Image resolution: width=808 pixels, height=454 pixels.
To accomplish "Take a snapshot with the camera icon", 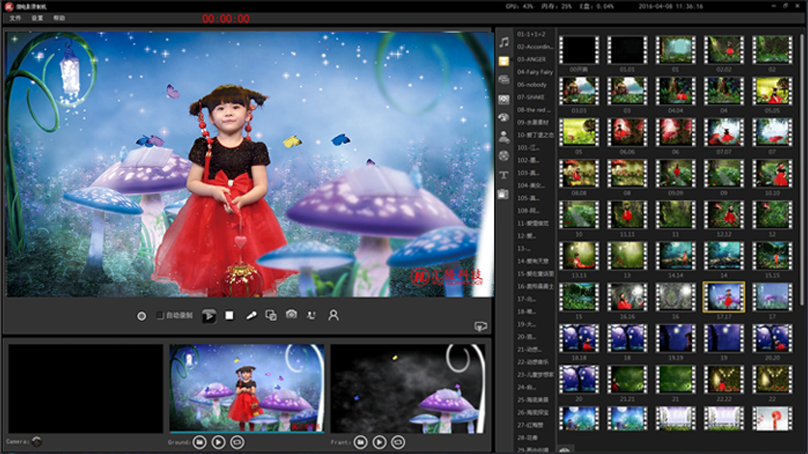I will point(292,314).
